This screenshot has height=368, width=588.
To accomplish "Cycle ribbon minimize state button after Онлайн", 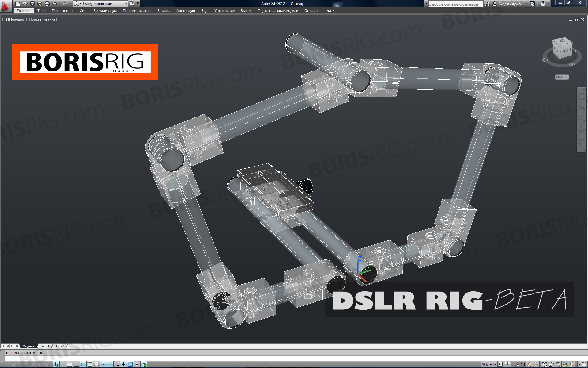I will (330, 11).
